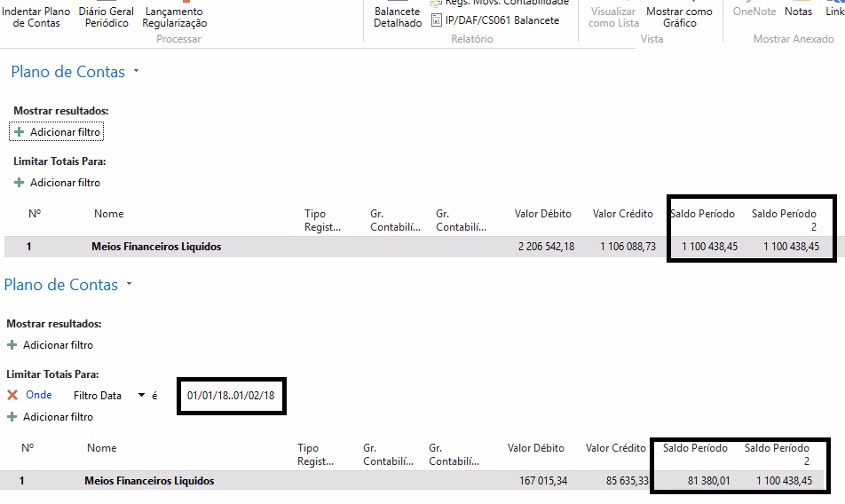Viewport: 845px width, 504px height.
Task: Expand Plano de Contas dropdown above Filtro Data panel
Action: pos(130,283)
